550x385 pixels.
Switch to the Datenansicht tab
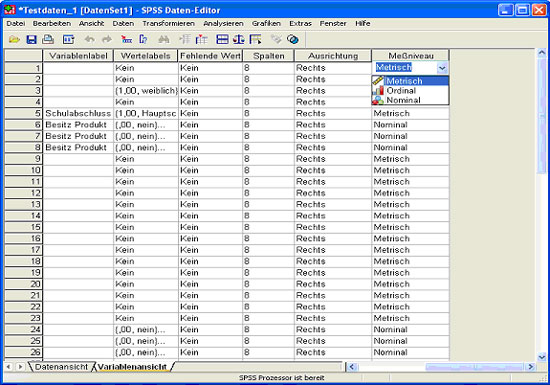tap(61, 367)
